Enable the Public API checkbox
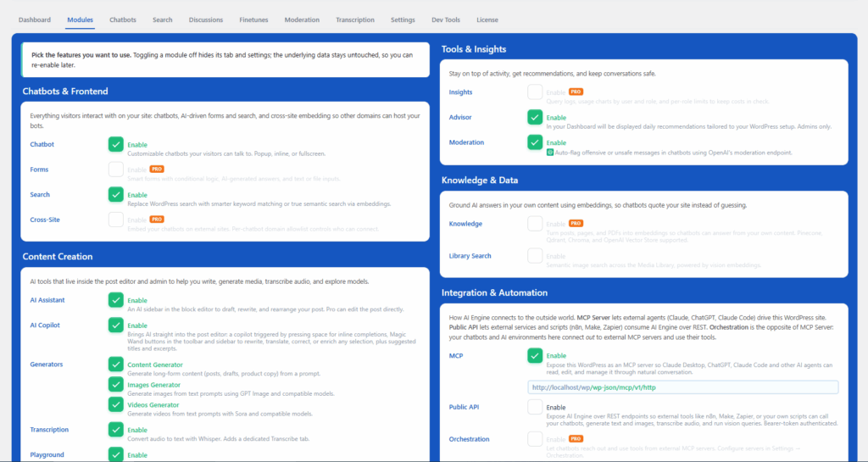868x462 pixels. 535,407
